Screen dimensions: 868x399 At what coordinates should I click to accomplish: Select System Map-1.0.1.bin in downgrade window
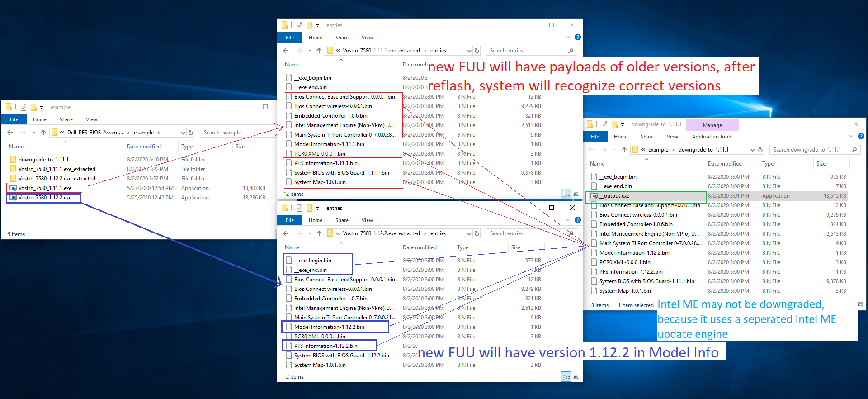(625, 291)
